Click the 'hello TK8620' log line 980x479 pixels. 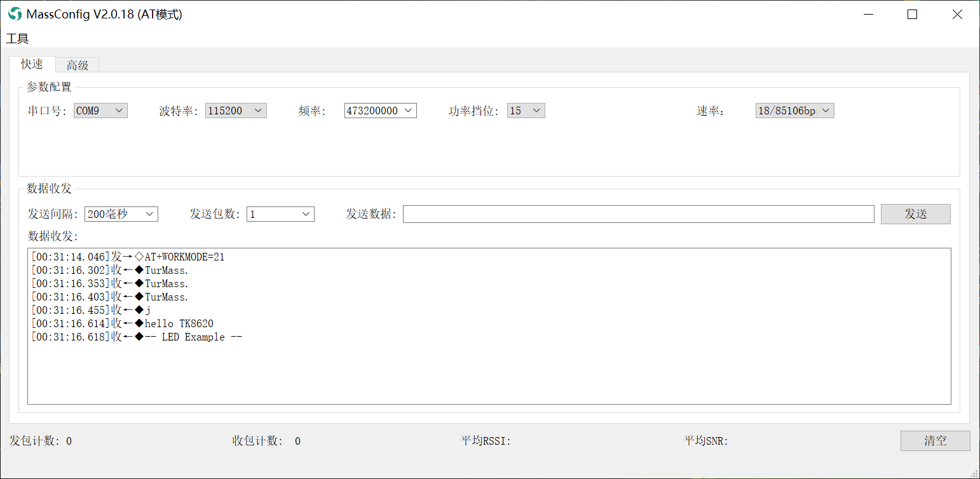(122, 323)
